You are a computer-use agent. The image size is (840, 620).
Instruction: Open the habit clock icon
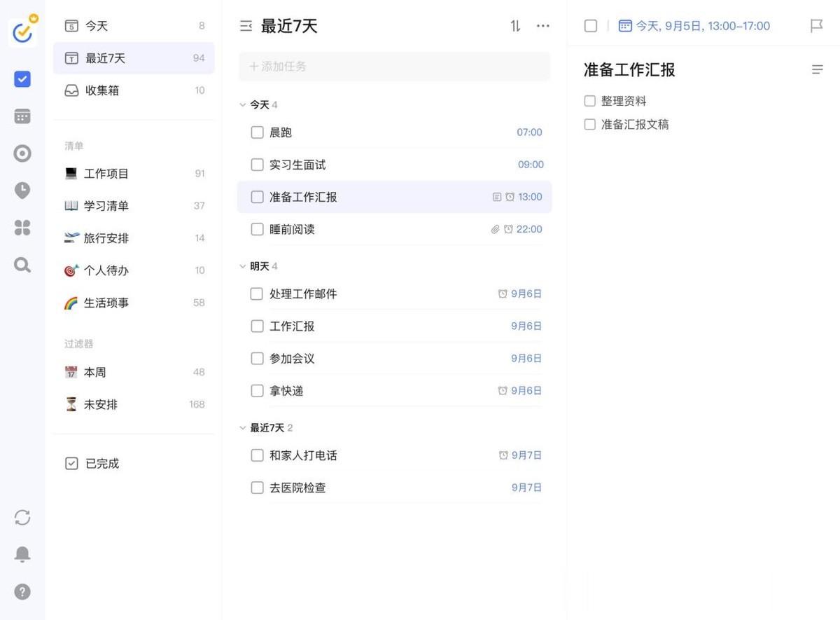pos(22,191)
